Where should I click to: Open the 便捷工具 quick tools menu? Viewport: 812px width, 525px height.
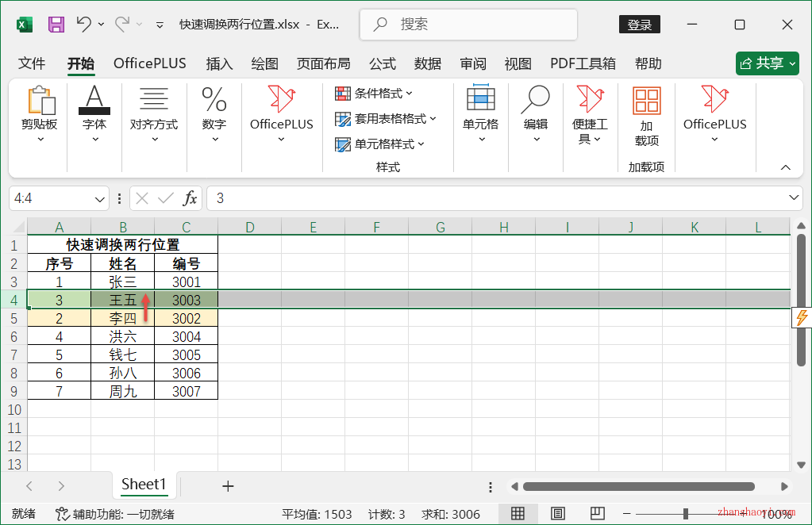point(590,115)
